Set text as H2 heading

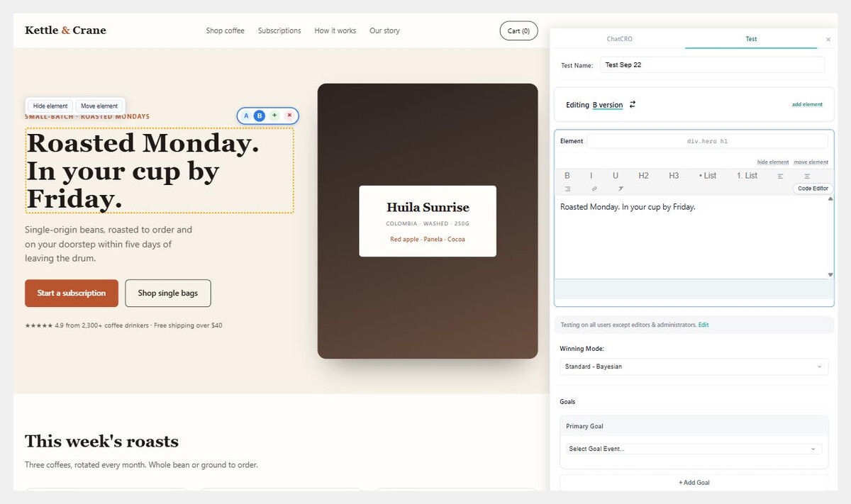coord(643,176)
